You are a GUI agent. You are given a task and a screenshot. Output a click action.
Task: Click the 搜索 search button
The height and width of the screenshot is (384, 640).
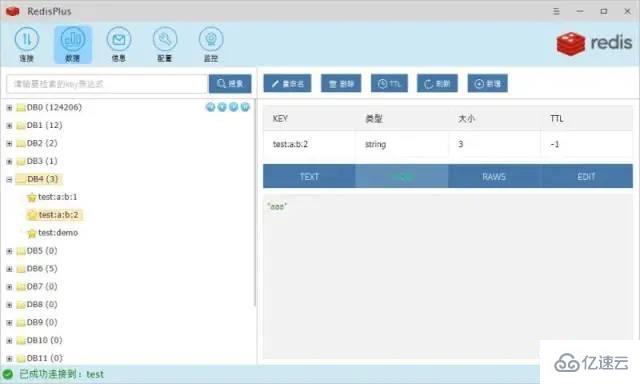click(x=230, y=84)
